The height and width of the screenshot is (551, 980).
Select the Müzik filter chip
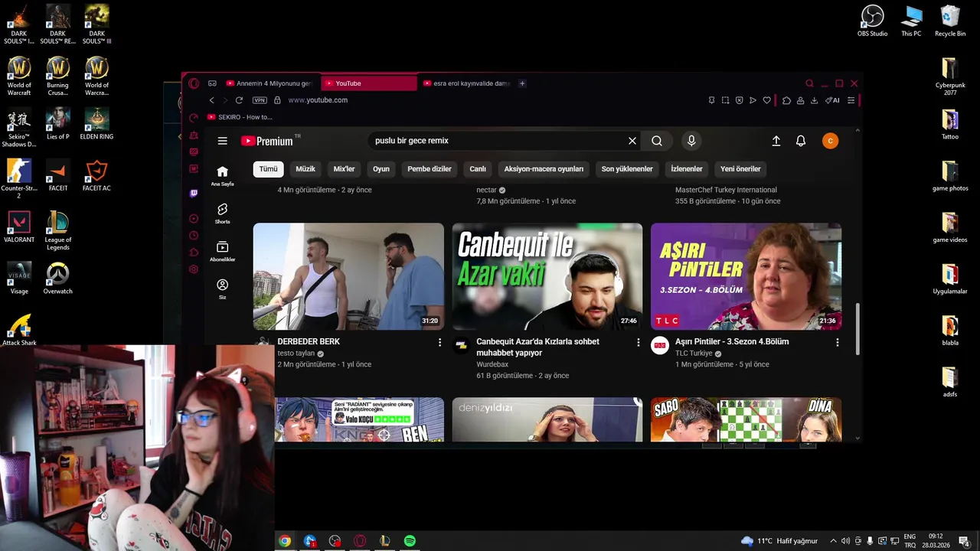tap(305, 169)
